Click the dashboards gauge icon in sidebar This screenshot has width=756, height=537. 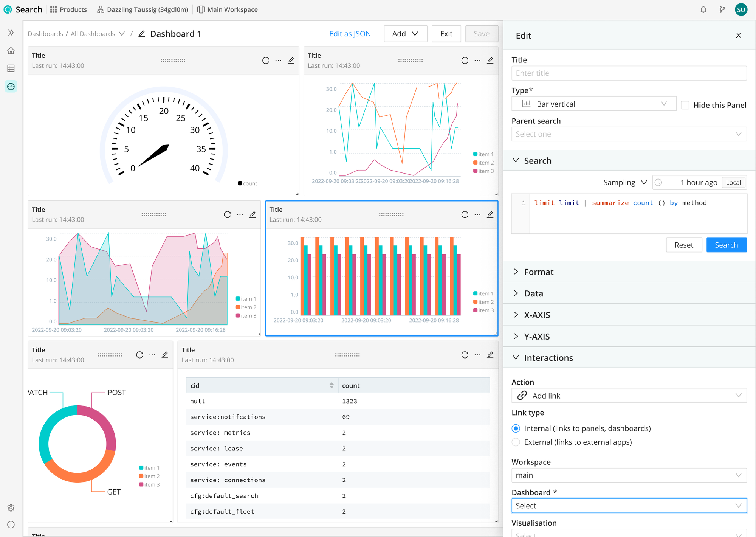(x=11, y=86)
